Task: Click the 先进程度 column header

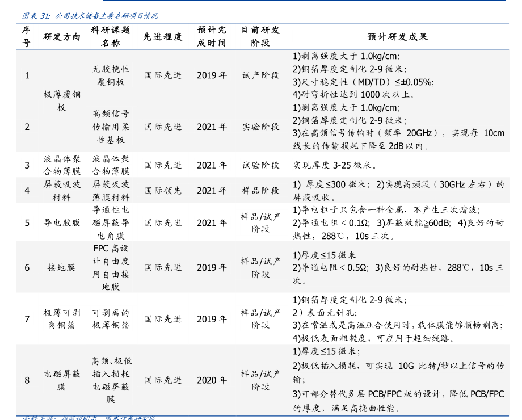Action: pyautogui.click(x=163, y=37)
